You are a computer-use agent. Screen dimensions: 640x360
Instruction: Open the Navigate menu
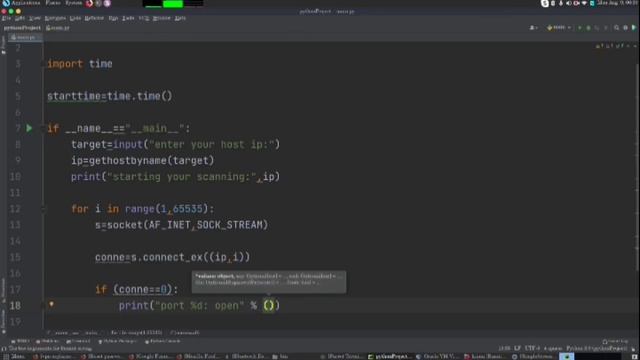[x=55, y=18]
